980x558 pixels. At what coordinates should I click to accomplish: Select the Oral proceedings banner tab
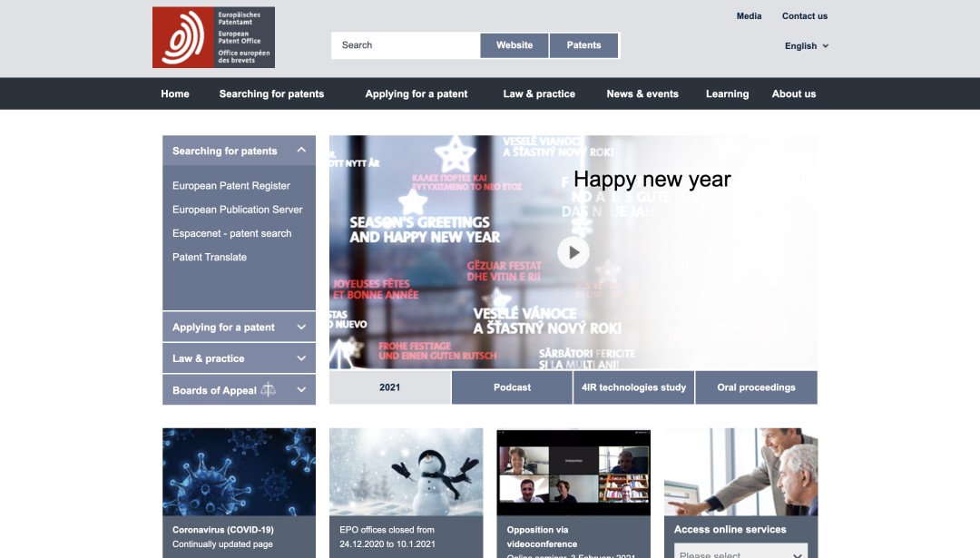[x=756, y=387]
